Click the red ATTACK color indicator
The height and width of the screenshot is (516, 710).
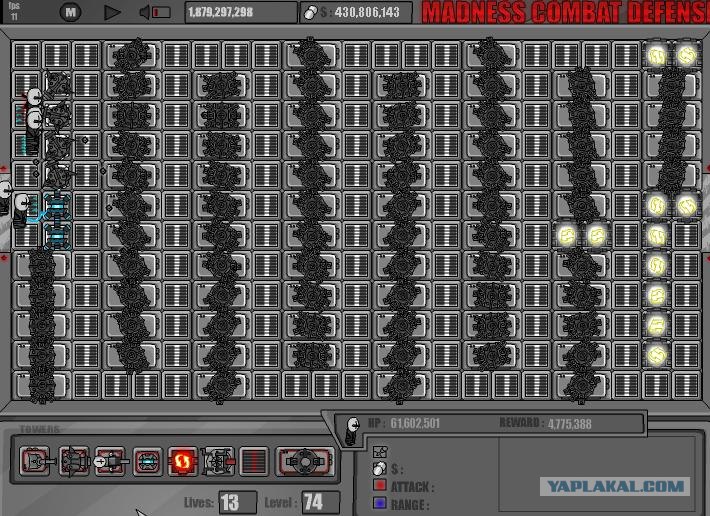pyautogui.click(x=379, y=485)
